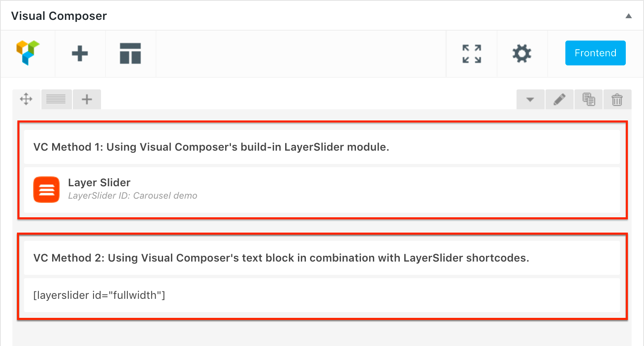Collapse the Visual Composer panel
The height and width of the screenshot is (346, 644).
(x=629, y=16)
